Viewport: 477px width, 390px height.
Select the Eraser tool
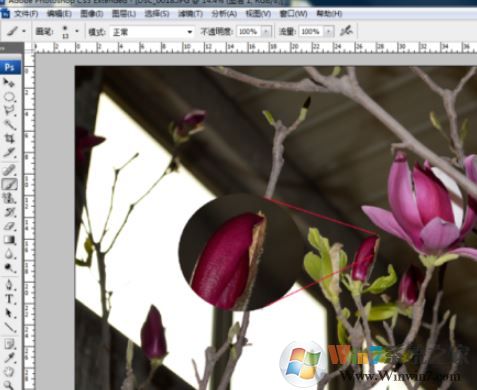coord(9,227)
